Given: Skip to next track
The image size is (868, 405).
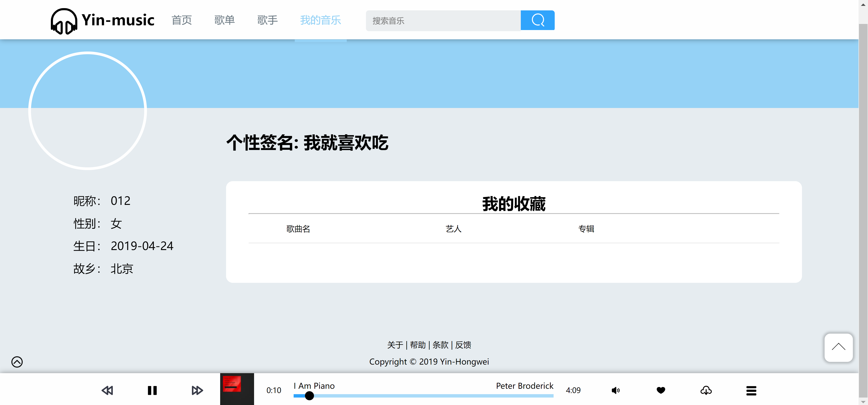Looking at the screenshot, I should 197,390.
